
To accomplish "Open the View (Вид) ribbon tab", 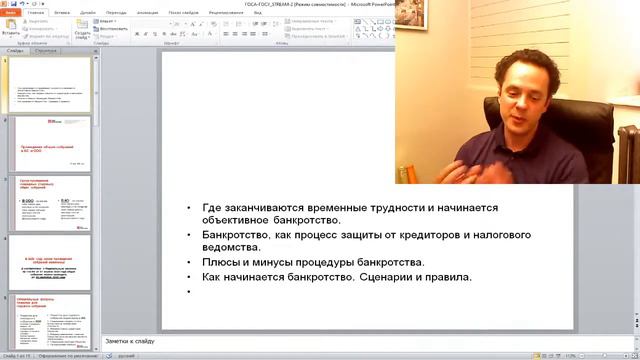I will (258, 13).
